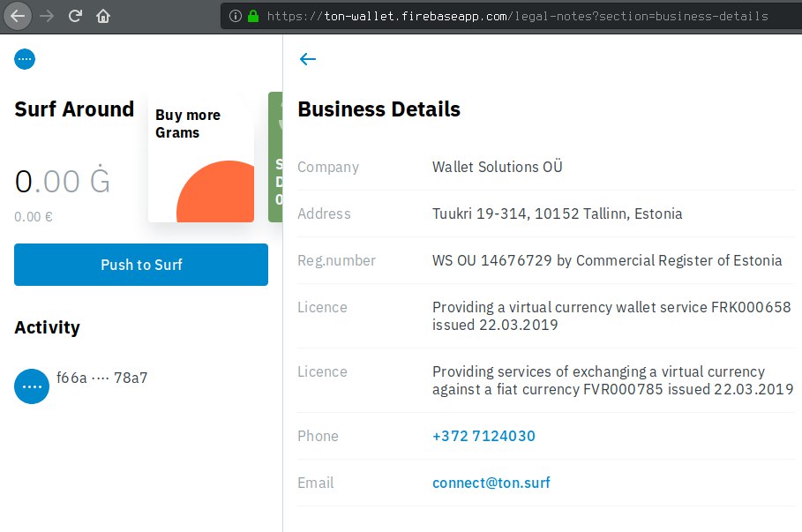
Task: Show site information via the info icon
Action: pyautogui.click(x=236, y=17)
